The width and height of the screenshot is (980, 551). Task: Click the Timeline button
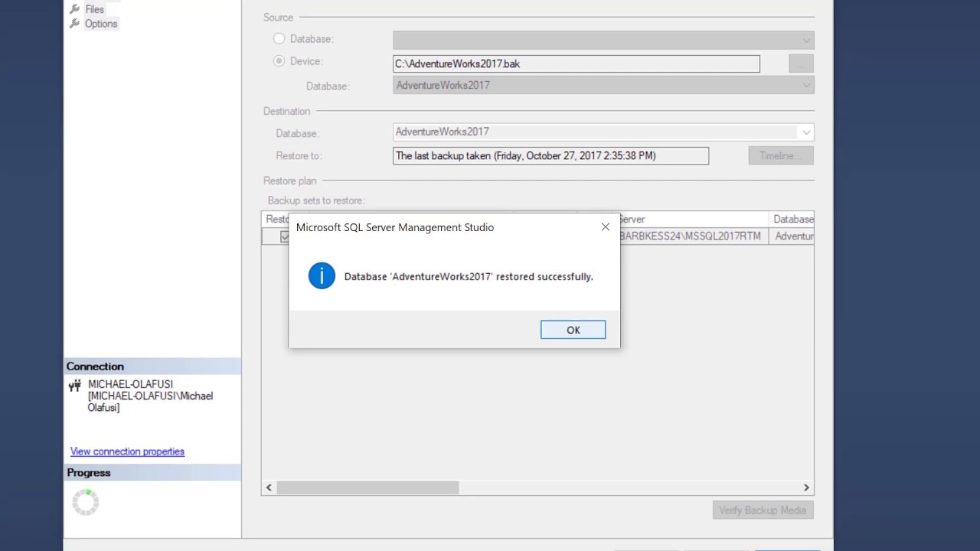point(781,155)
